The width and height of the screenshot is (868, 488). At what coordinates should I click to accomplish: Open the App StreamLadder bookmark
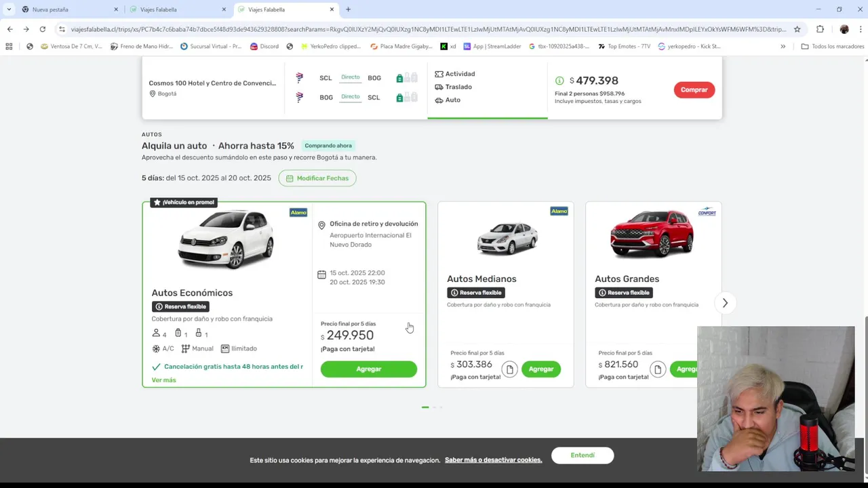click(492, 46)
